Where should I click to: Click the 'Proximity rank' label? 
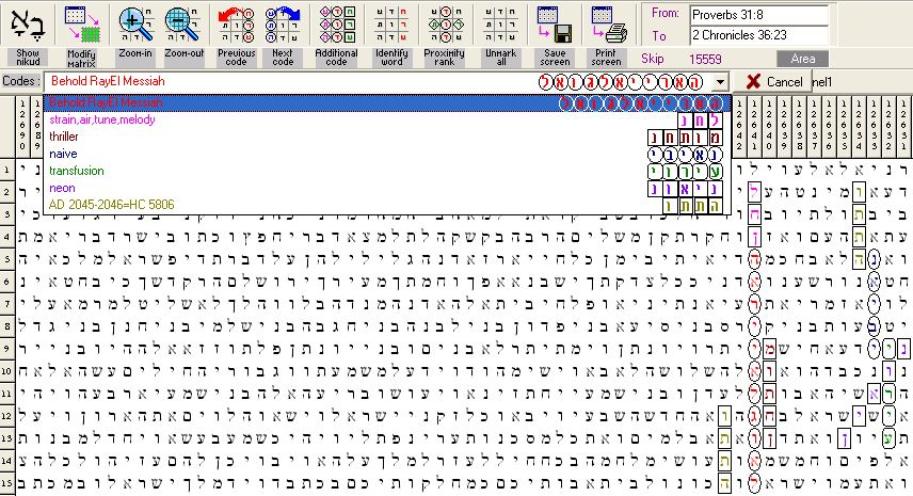click(x=444, y=57)
